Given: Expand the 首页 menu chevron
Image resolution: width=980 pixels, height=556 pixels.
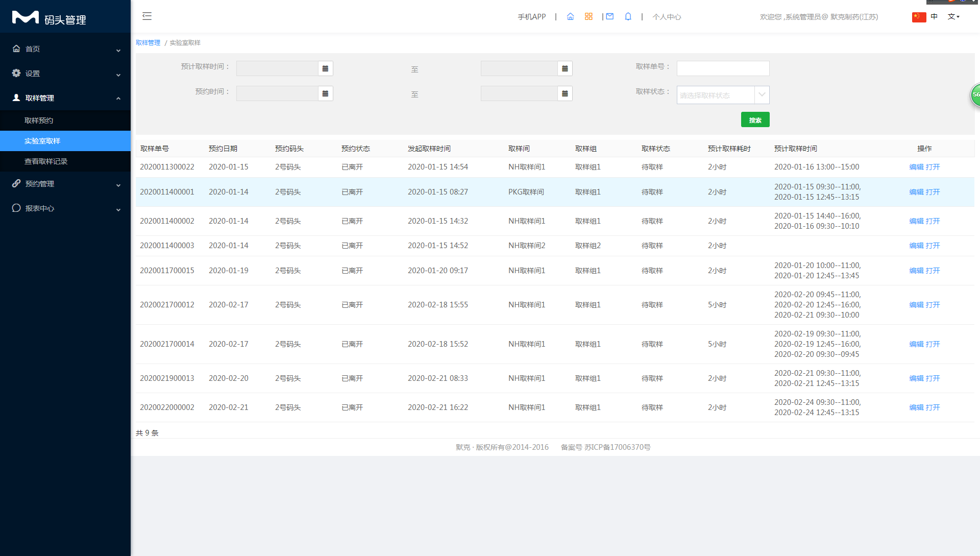Looking at the screenshot, I should coord(118,50).
